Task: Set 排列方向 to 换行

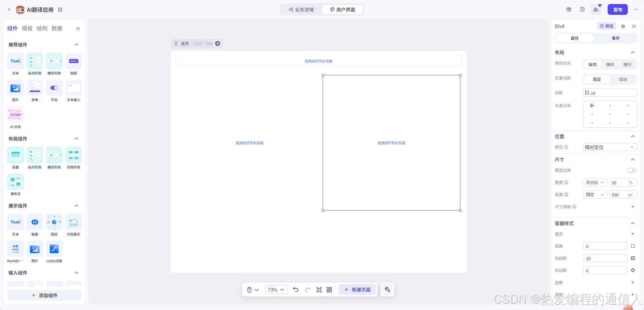Action: tap(627, 64)
